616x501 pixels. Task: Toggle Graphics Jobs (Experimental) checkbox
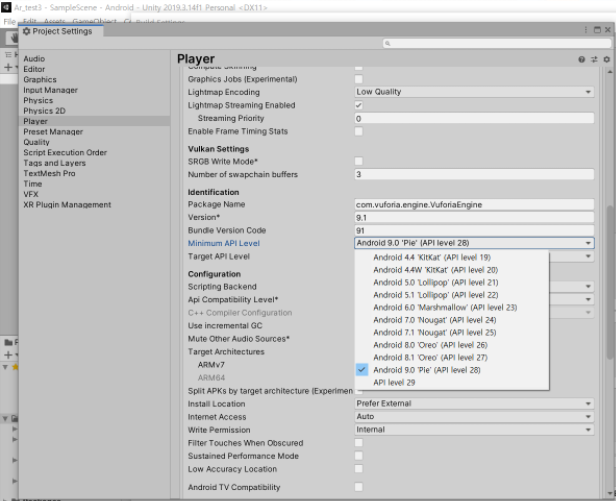(x=359, y=79)
